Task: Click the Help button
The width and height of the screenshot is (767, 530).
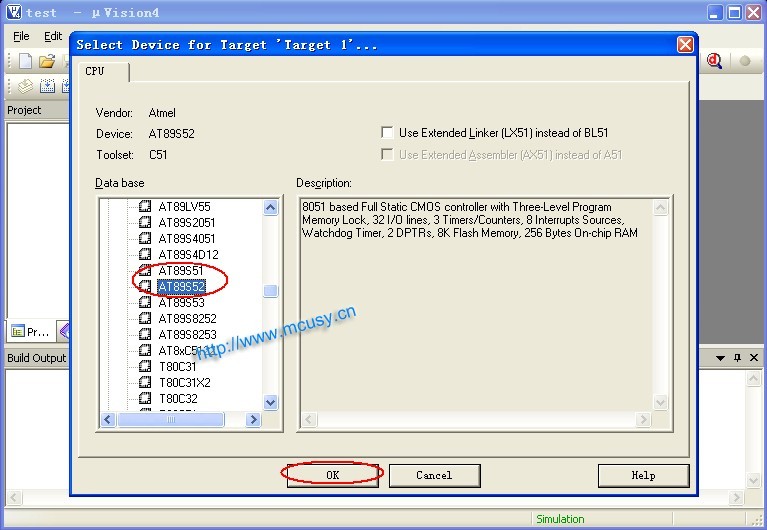Action: pos(643,475)
